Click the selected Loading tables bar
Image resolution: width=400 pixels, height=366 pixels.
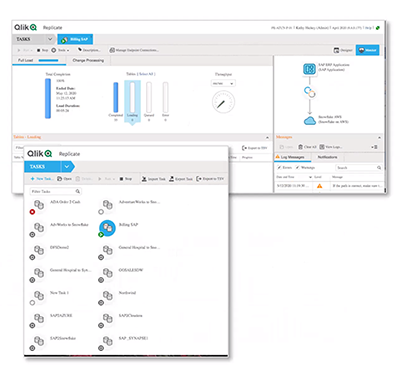click(x=132, y=97)
